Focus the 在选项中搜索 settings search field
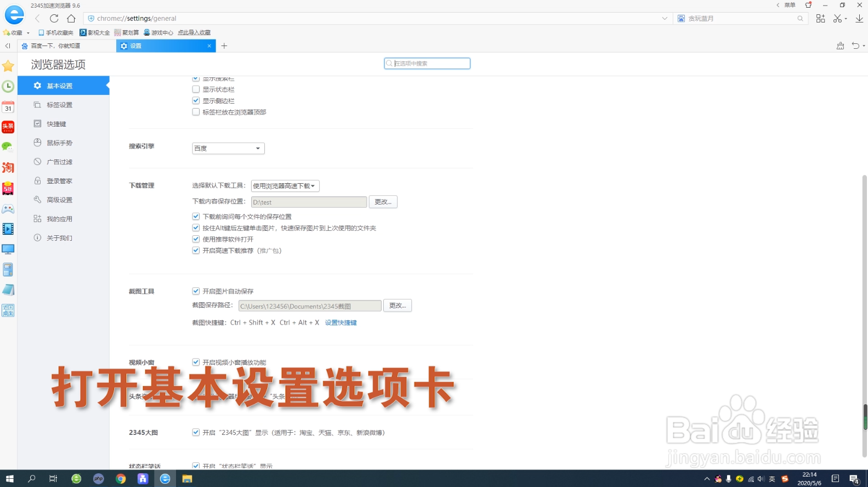Viewport: 868px width, 487px height. pyautogui.click(x=427, y=64)
